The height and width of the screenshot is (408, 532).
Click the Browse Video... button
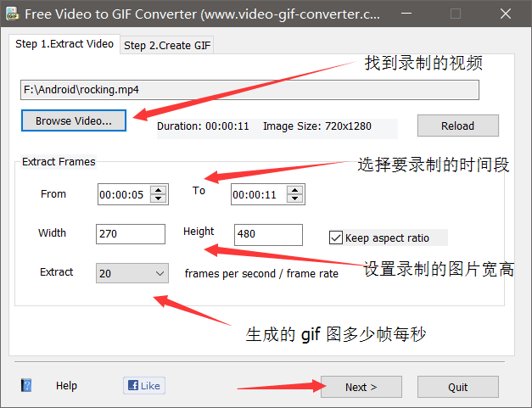coord(74,120)
